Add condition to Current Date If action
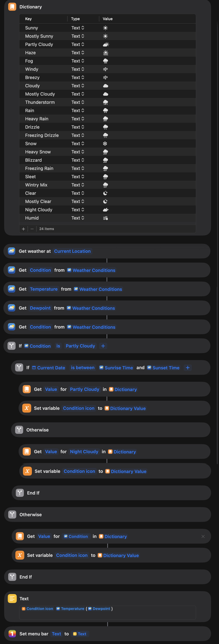 (188, 367)
